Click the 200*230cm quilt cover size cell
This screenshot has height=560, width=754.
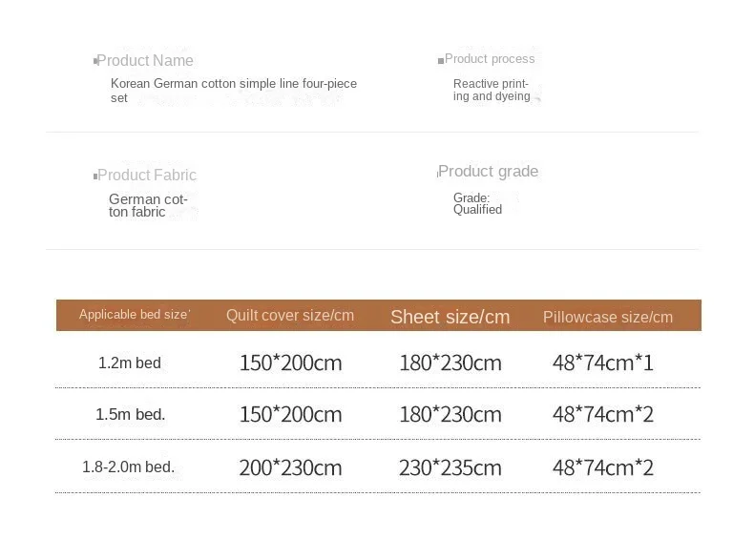(290, 467)
